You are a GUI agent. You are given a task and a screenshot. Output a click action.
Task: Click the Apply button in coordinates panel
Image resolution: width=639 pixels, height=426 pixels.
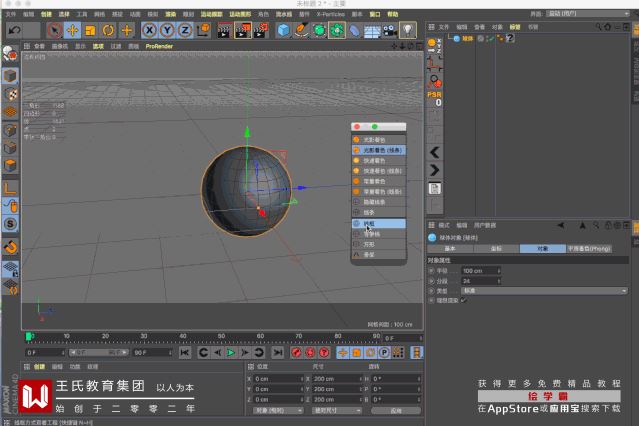(x=396, y=411)
